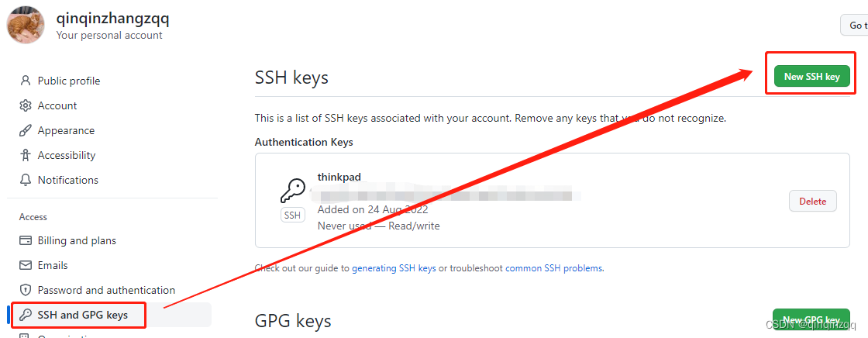The image size is (868, 338).
Task: Add a key with New SSH key
Action: (x=812, y=77)
